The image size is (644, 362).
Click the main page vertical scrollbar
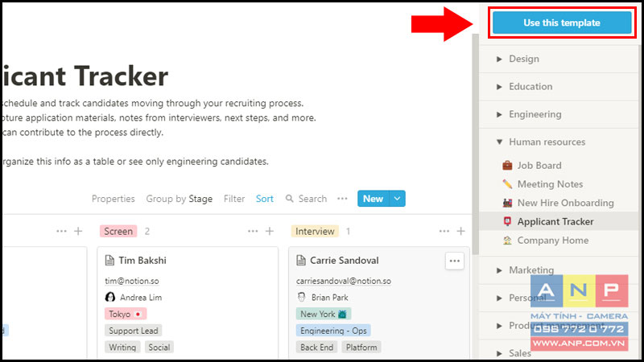pos(475,144)
